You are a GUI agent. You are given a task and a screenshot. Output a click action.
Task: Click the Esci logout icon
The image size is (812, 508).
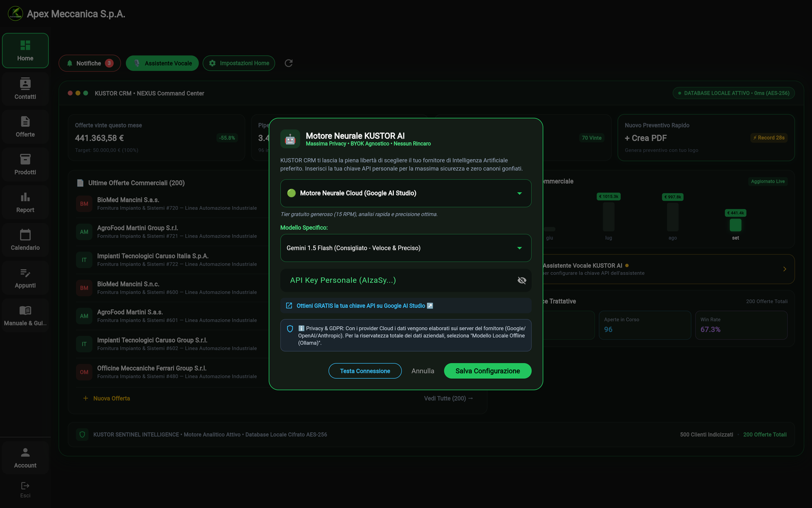click(25, 486)
